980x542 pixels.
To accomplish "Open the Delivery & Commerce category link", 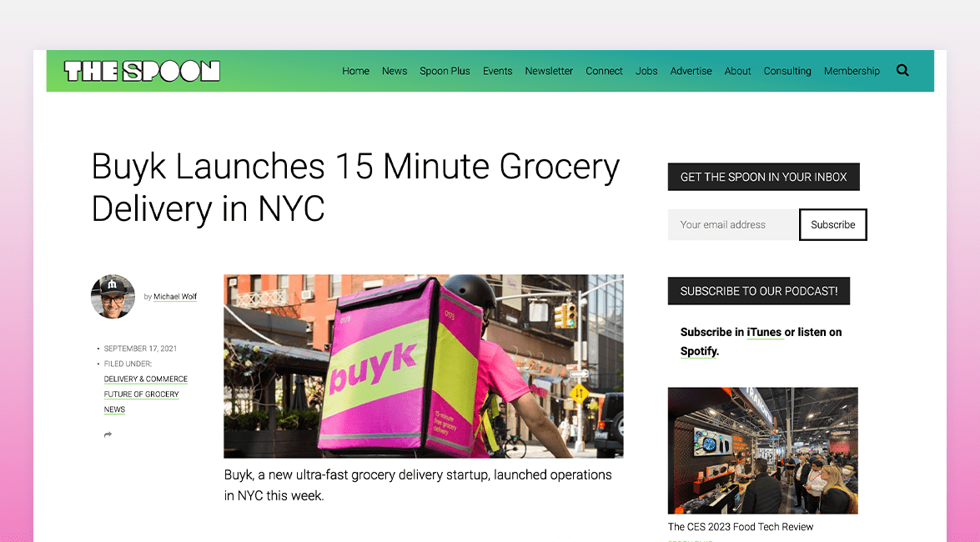I will click(146, 379).
